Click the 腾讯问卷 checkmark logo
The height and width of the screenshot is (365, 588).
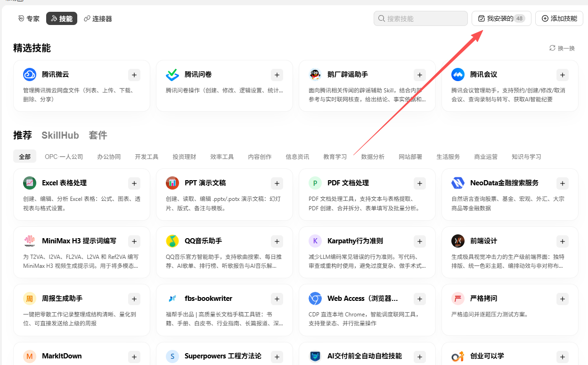click(172, 75)
